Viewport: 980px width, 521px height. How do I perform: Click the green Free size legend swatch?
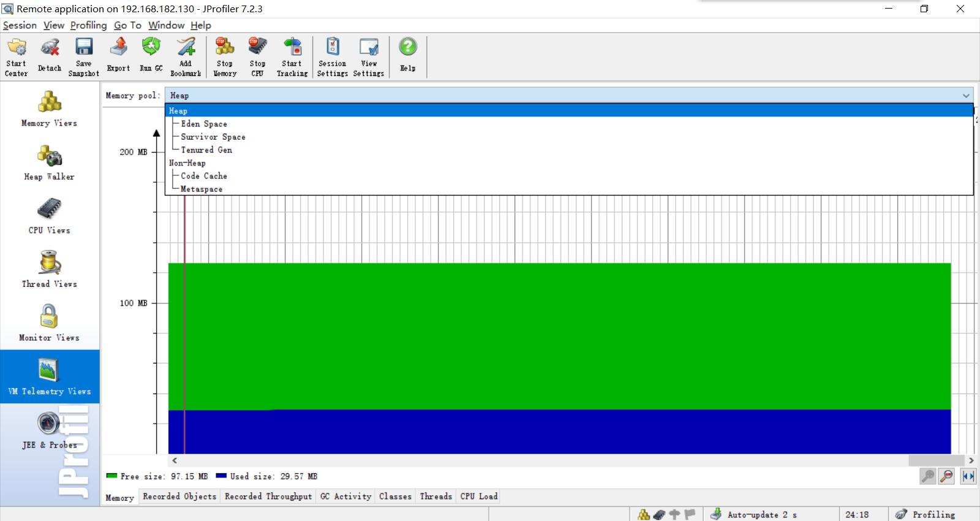coord(111,476)
